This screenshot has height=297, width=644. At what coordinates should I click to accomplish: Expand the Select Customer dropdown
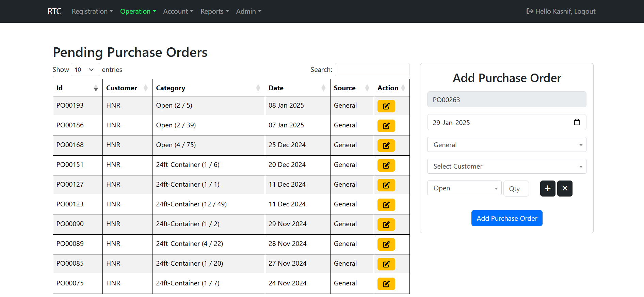506,166
